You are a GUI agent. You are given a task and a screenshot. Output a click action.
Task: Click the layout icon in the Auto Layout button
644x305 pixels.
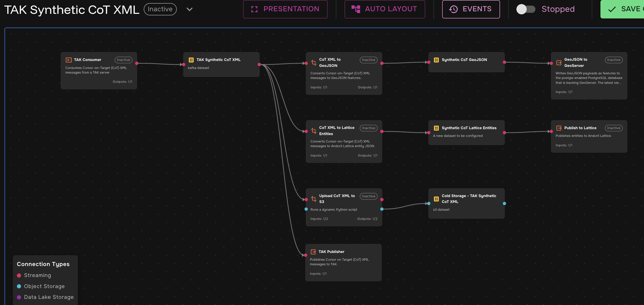pyautogui.click(x=356, y=9)
